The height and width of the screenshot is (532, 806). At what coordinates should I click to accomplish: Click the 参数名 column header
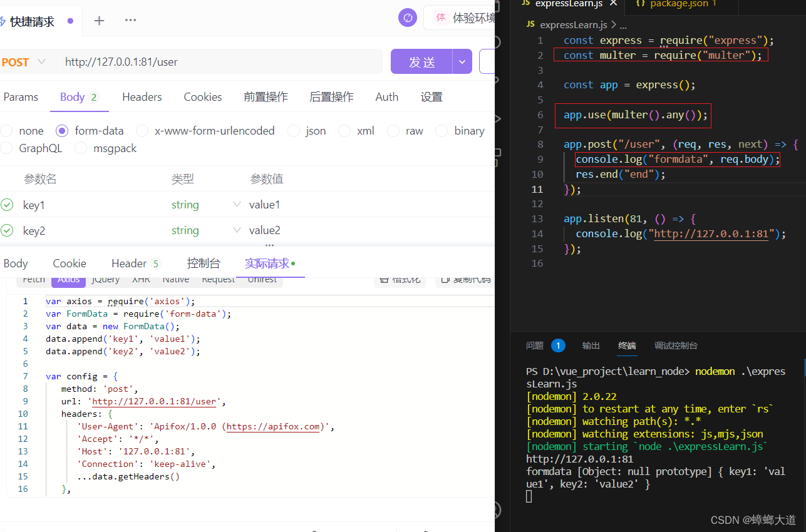point(40,179)
